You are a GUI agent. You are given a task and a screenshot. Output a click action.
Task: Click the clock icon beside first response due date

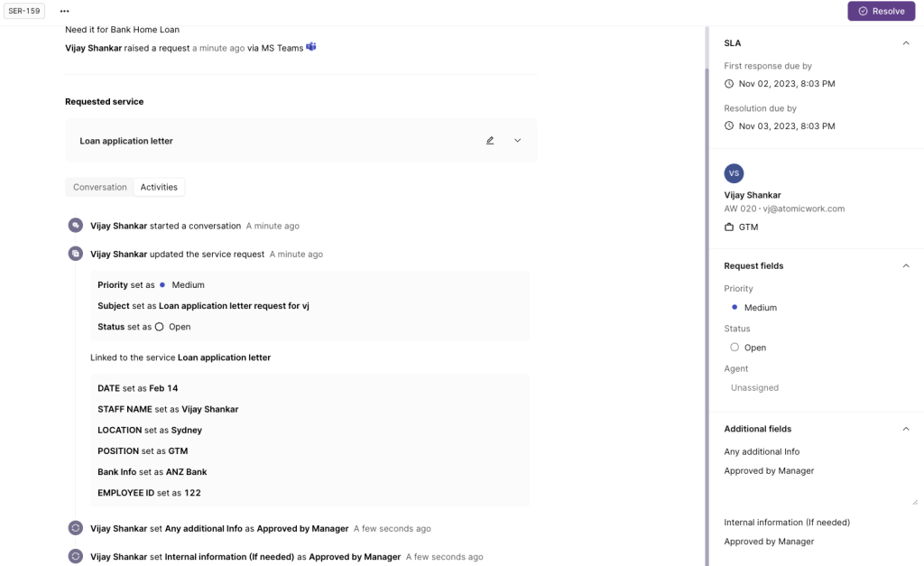click(x=729, y=83)
